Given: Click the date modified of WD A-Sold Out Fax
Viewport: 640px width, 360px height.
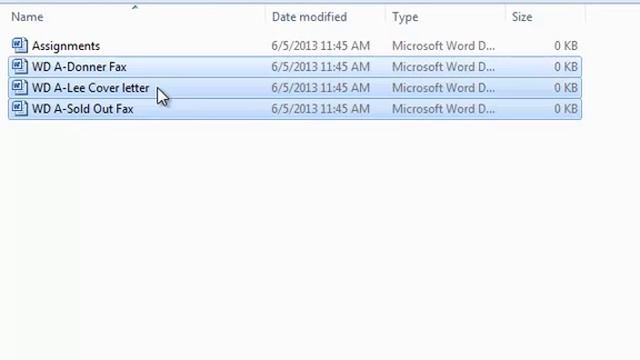Looking at the screenshot, I should [x=321, y=109].
